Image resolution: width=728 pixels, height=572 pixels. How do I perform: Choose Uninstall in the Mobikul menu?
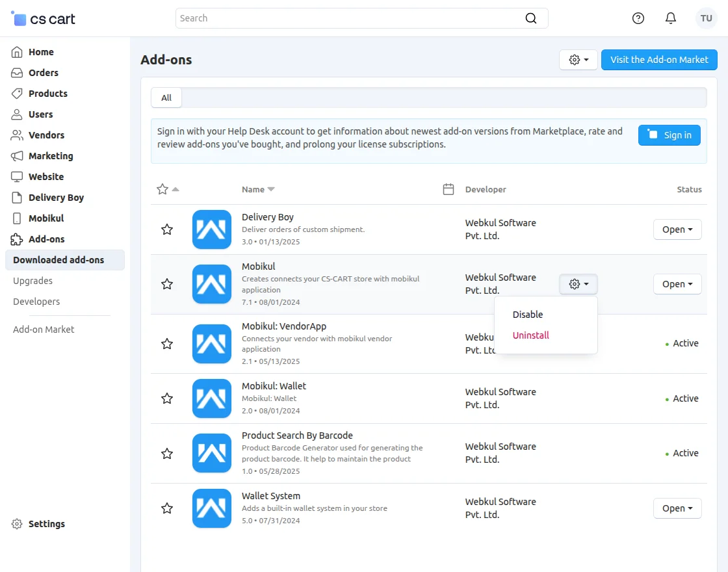[531, 335]
